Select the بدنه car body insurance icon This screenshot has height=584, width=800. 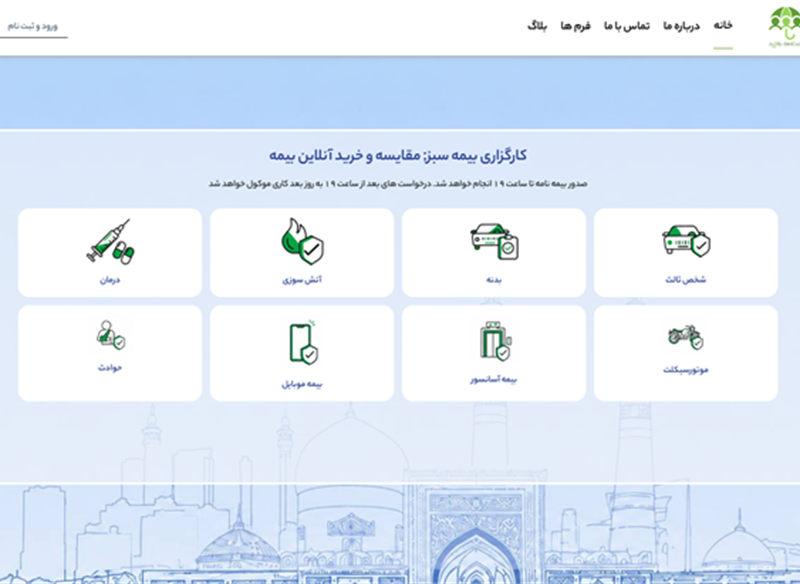[494, 242]
